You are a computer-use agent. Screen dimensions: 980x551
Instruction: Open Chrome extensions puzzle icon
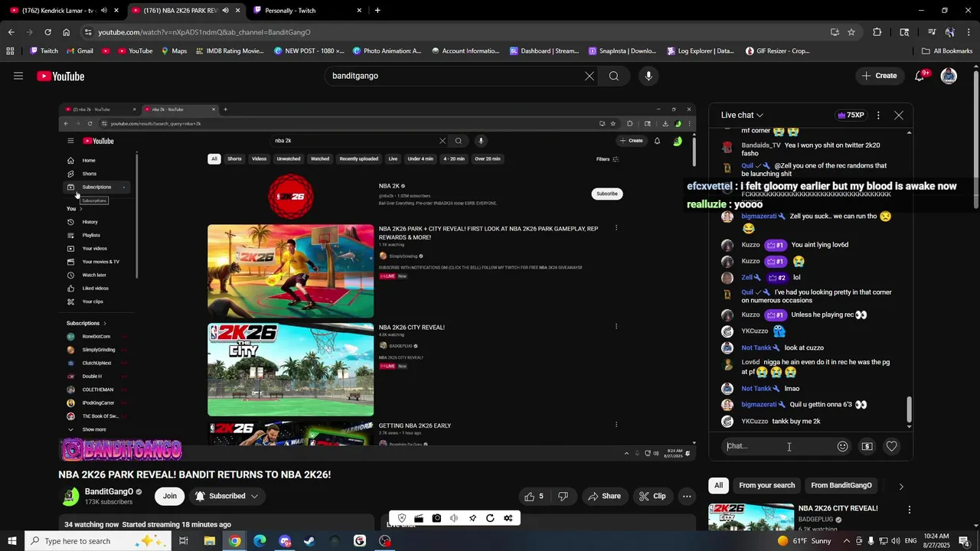[x=877, y=32]
